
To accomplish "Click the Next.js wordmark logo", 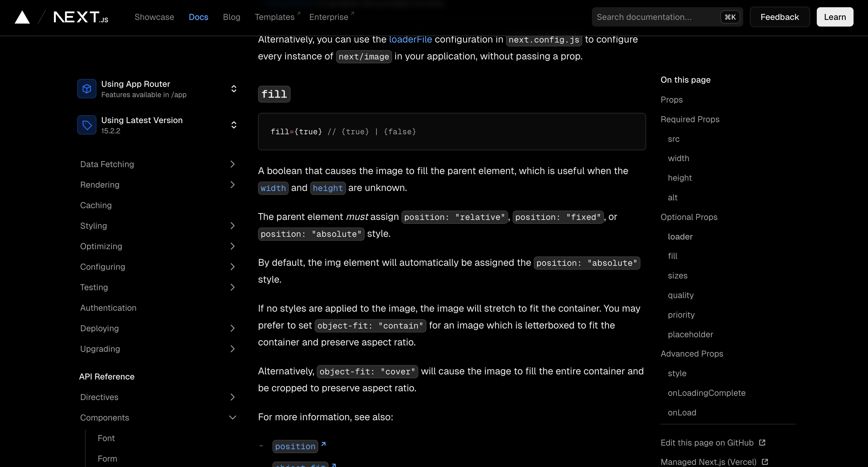I will 81,17.
